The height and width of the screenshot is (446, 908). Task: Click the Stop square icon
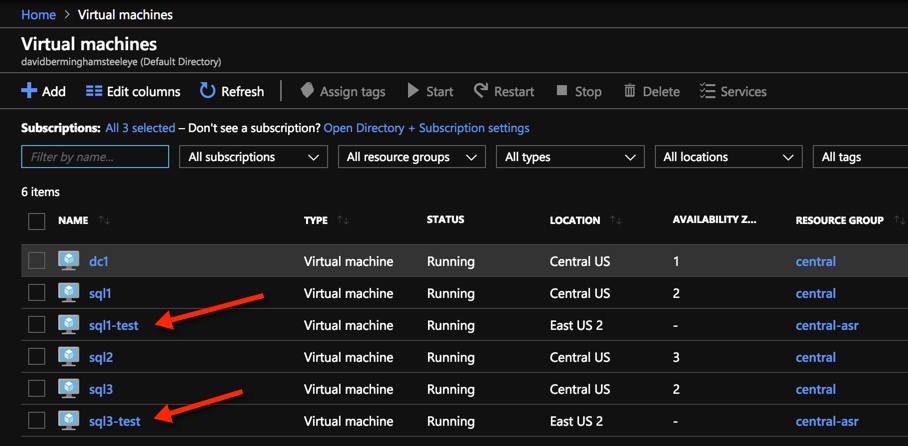[562, 91]
